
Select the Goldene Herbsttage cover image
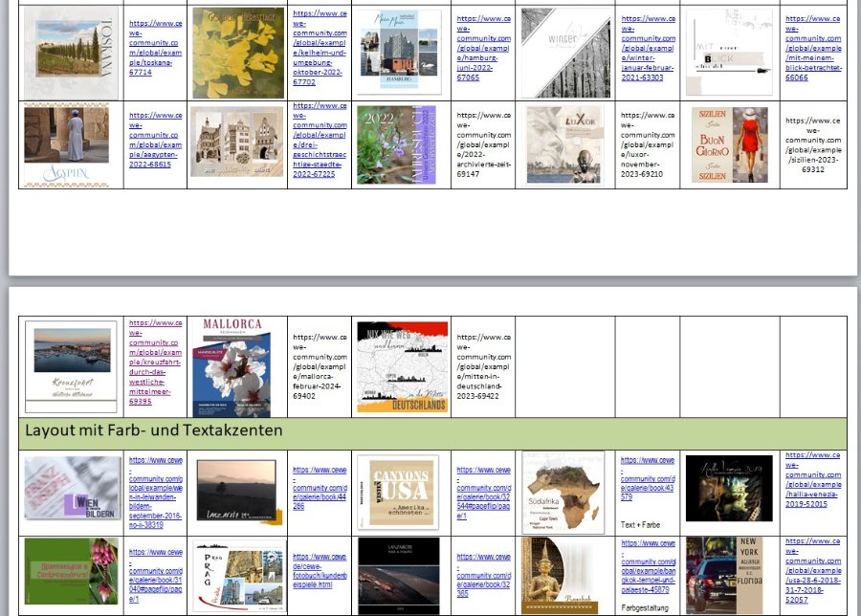pos(238,53)
